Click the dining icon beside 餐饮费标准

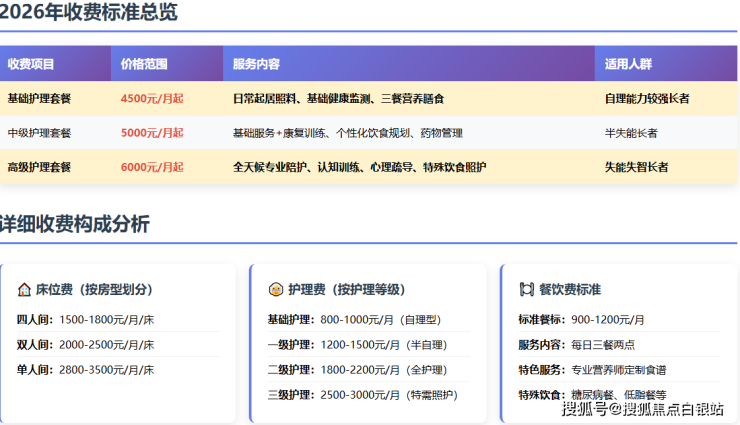pos(526,289)
